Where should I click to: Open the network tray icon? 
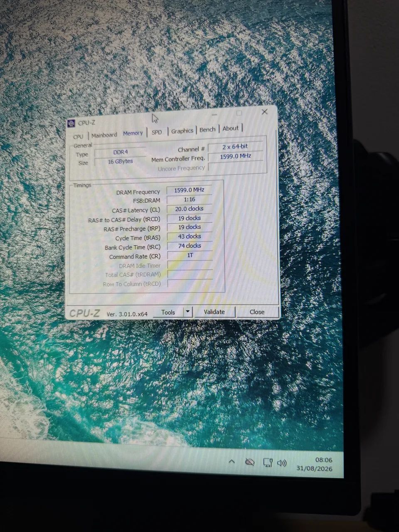[268, 462]
